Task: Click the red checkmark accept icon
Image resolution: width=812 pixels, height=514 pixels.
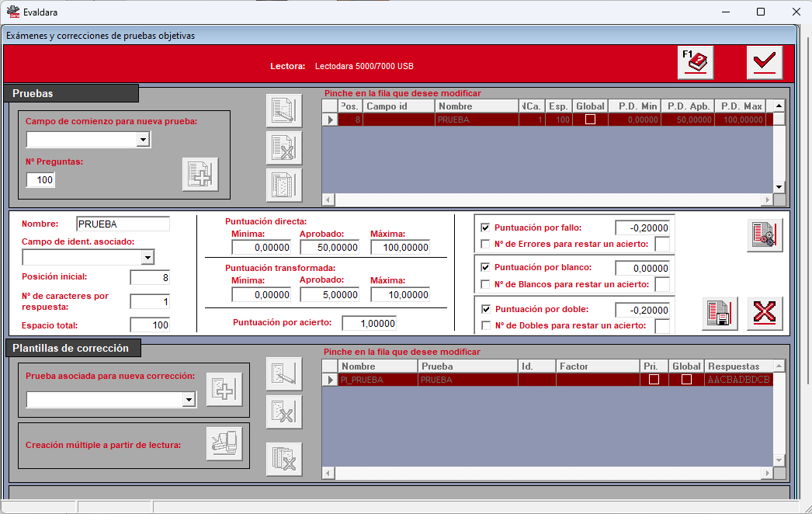Action: click(765, 63)
